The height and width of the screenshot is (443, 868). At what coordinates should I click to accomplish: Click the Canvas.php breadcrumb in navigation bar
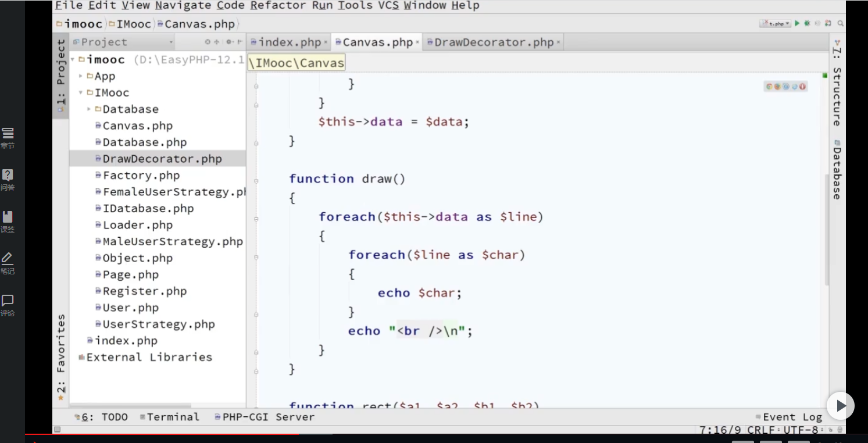coord(196,24)
